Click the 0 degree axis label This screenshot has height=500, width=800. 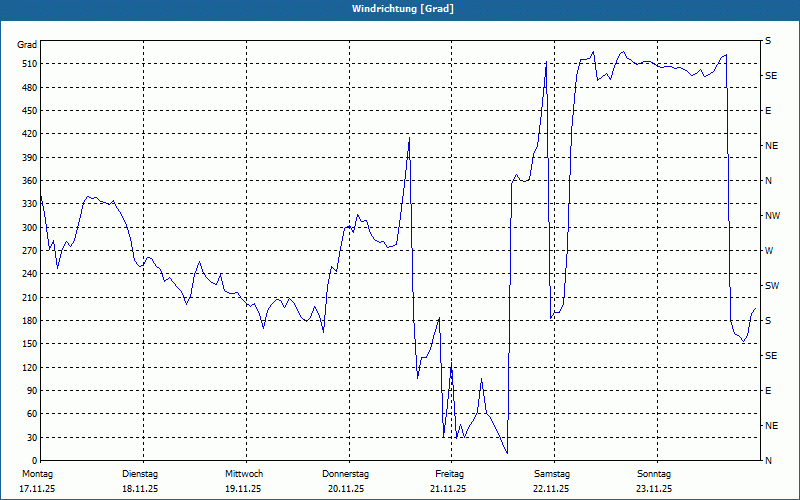tap(35, 461)
